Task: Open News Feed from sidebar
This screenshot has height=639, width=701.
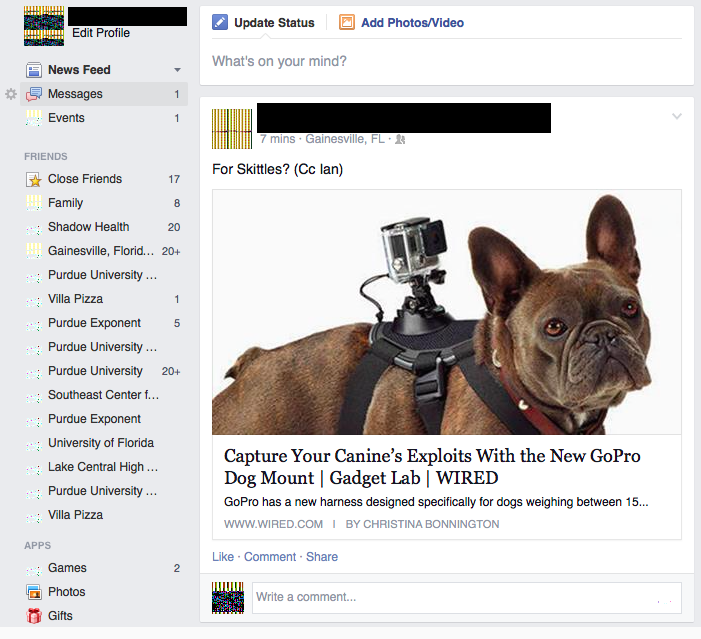Action: tap(104, 70)
